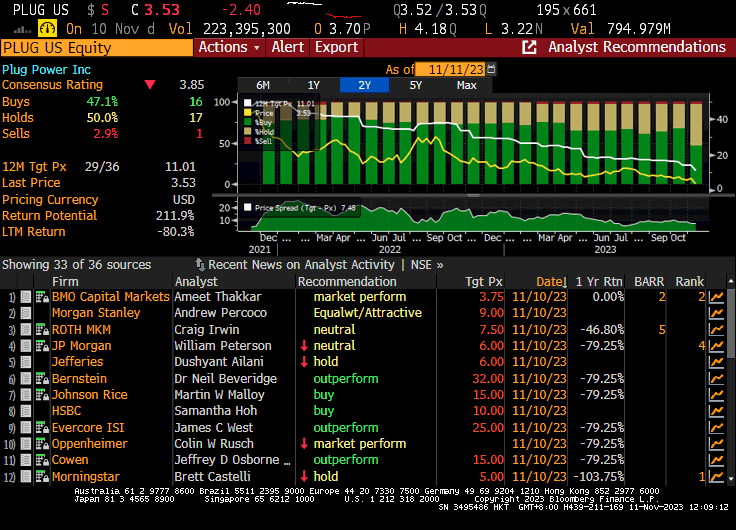Image resolution: width=736 pixels, height=530 pixels.
Task: Select the 2Y chart range tab
Action: [x=365, y=85]
